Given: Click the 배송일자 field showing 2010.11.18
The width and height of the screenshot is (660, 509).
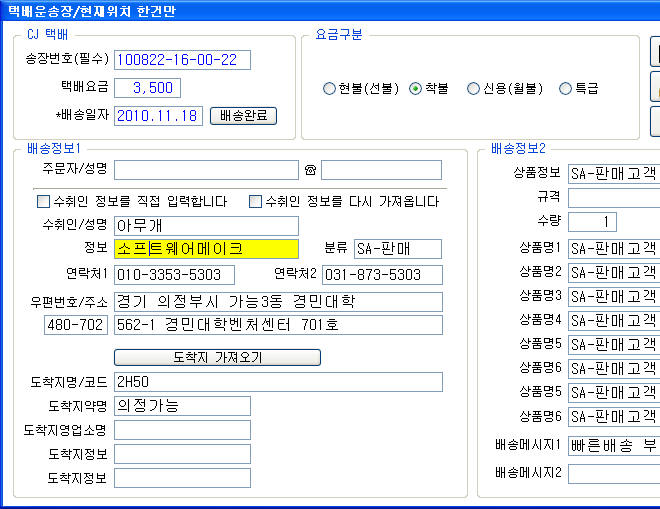Looking at the screenshot, I should click(158, 116).
